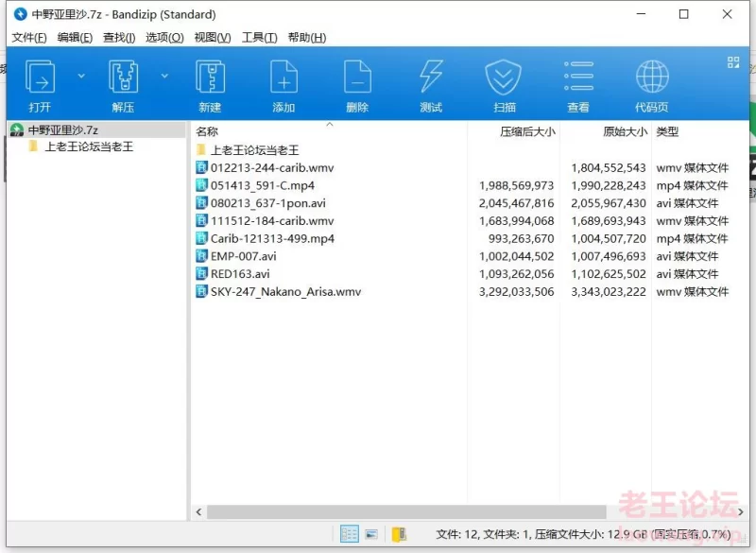Select file 051413_591-C.mp4

(x=263, y=185)
